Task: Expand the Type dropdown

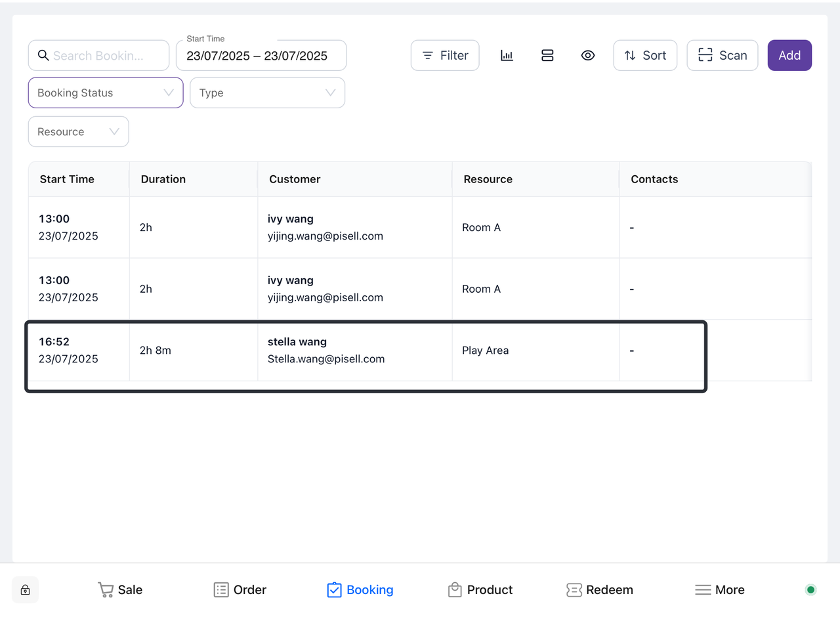Action: point(267,93)
